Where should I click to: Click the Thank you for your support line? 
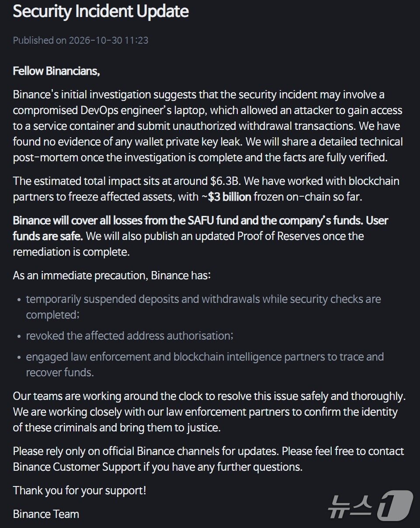tap(80, 490)
